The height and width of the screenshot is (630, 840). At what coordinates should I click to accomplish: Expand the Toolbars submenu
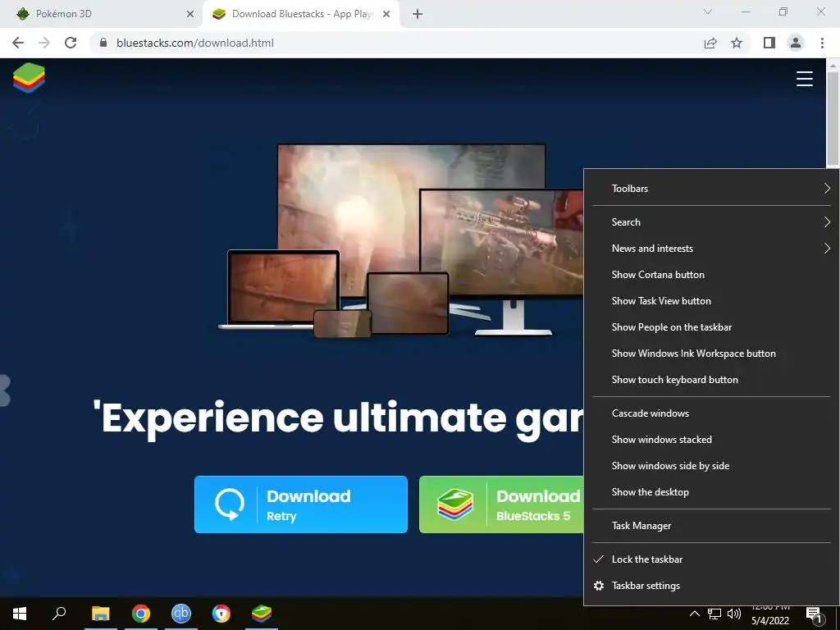[711, 189]
